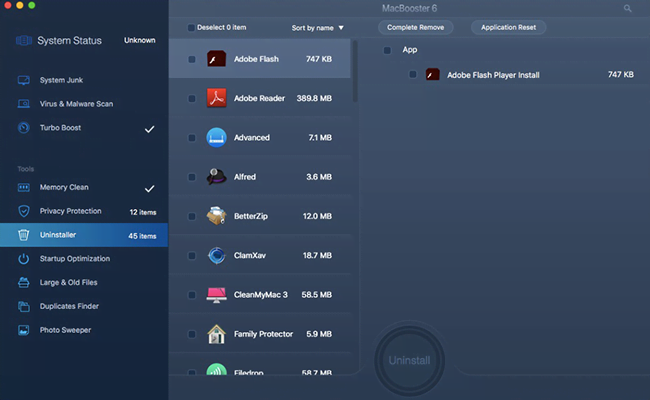This screenshot has width=650, height=400.
Task: Toggle the Deselect 0 item checkbox
Action: tap(191, 28)
